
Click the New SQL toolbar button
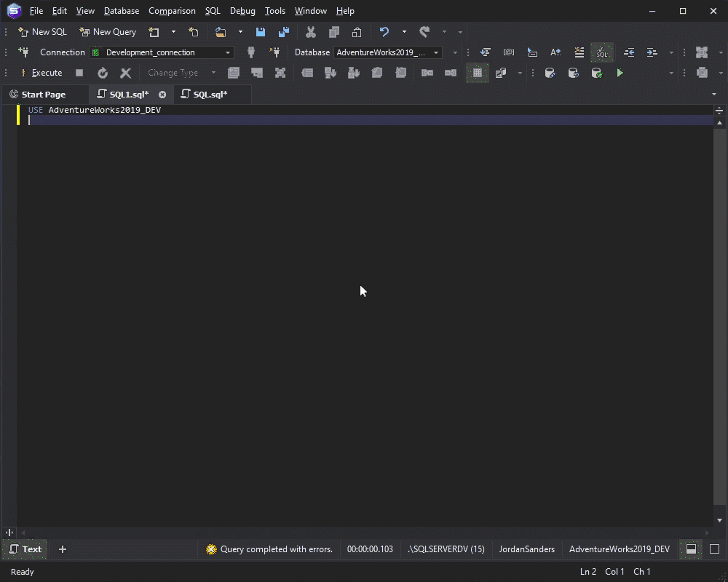42,32
